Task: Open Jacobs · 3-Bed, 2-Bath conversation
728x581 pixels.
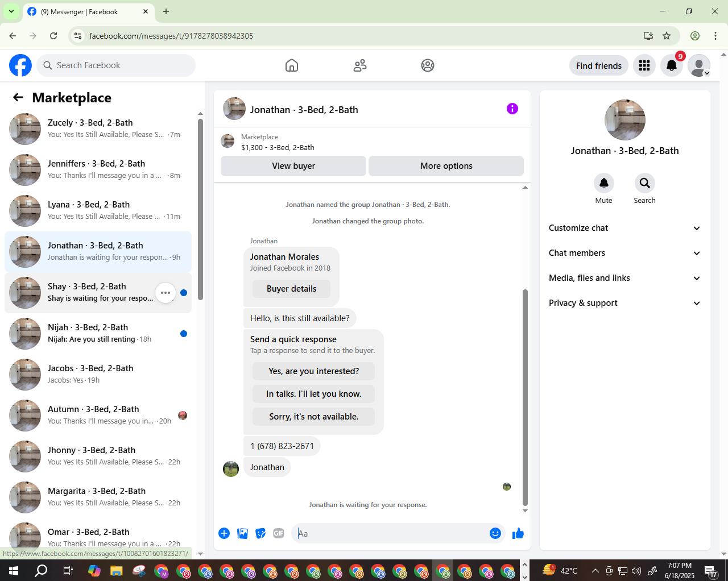Action: point(98,375)
